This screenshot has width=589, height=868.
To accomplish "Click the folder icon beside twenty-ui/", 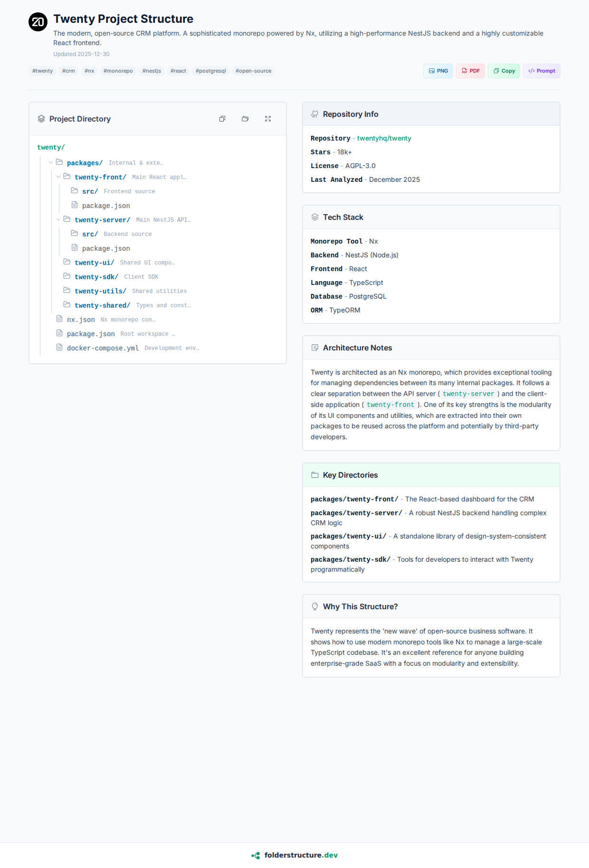I will [x=67, y=262].
